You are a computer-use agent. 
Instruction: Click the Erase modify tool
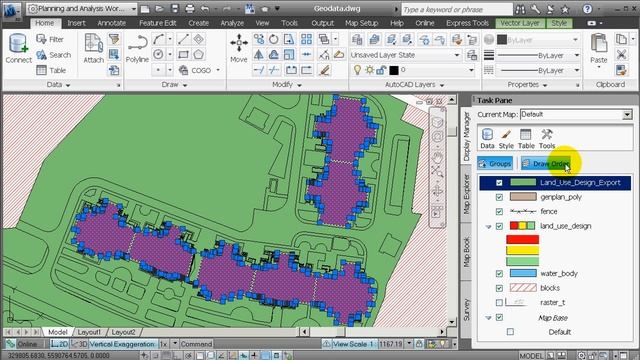click(324, 70)
